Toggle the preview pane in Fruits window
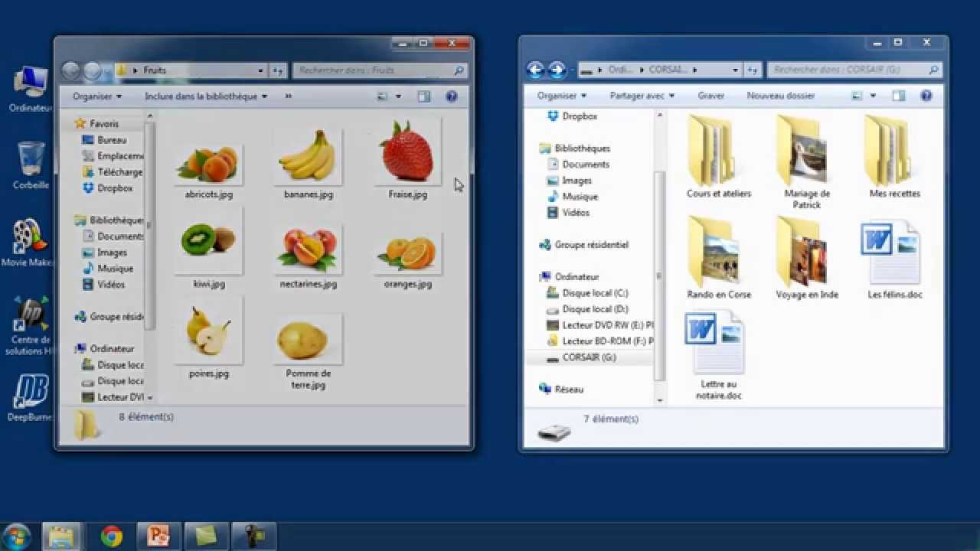Image resolution: width=980 pixels, height=551 pixels. click(x=423, y=96)
